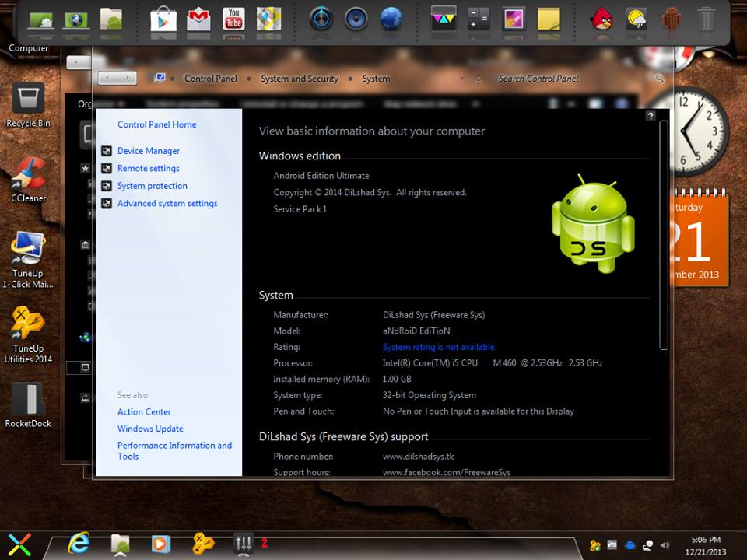Viewport: 747px width, 560px height.
Task: Open the Maps icon in the dock
Action: coord(268,19)
